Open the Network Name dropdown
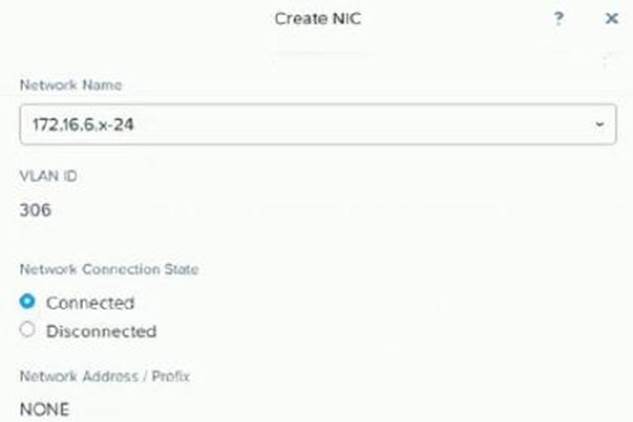 click(318, 124)
